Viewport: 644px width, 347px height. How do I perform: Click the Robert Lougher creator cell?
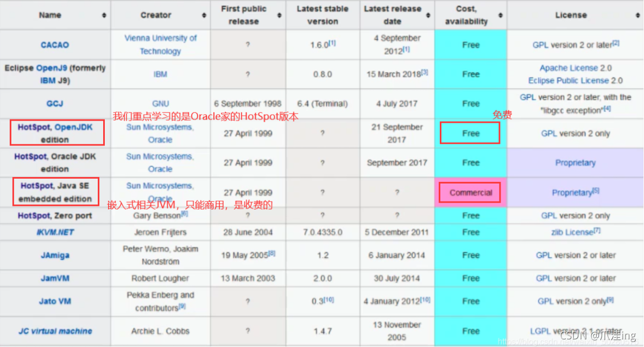click(x=160, y=278)
